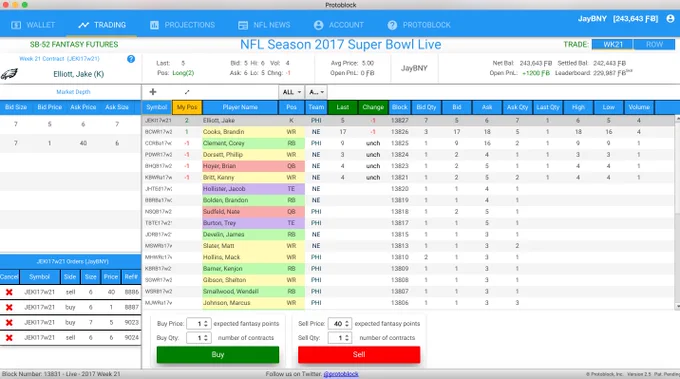Click the Bid Price column header

pyautogui.click(x=49, y=107)
